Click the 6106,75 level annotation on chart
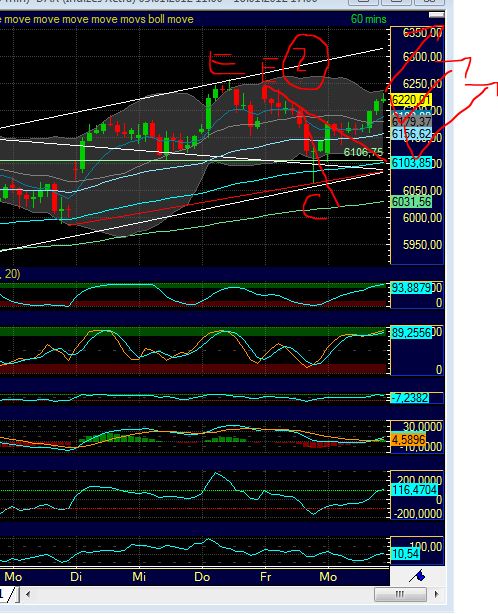The height and width of the screenshot is (614, 498). click(x=363, y=152)
